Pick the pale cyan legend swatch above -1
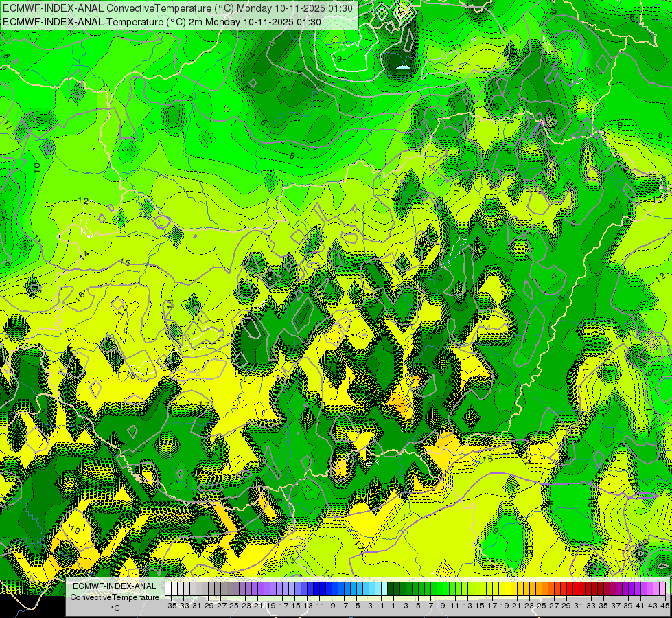Viewport: 672px width, 618px height. pyautogui.click(x=384, y=588)
